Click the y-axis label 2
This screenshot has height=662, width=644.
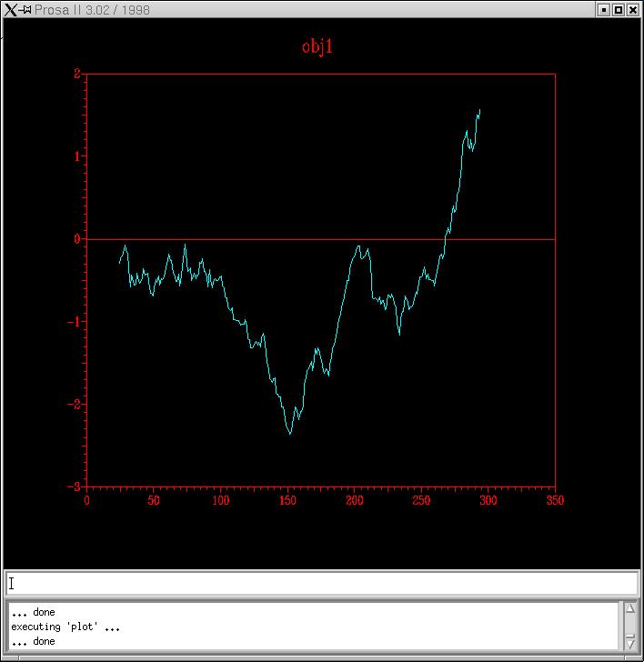[x=76, y=74]
